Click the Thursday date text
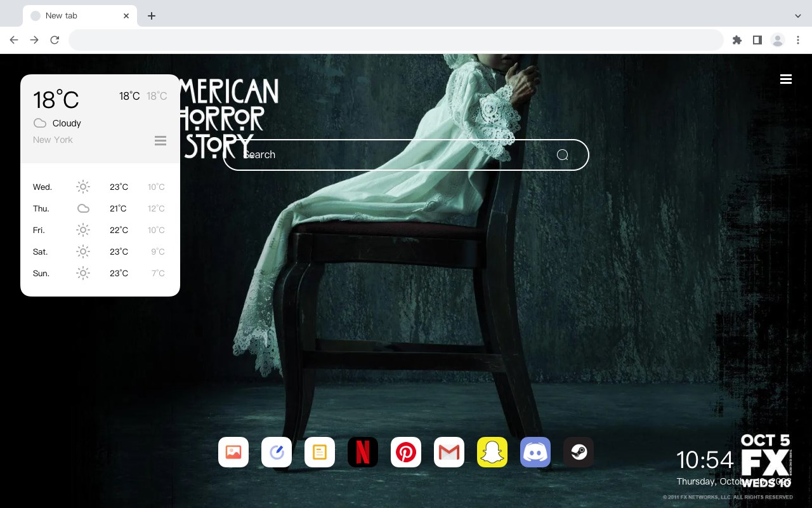This screenshot has width=812, height=508. coord(733,481)
